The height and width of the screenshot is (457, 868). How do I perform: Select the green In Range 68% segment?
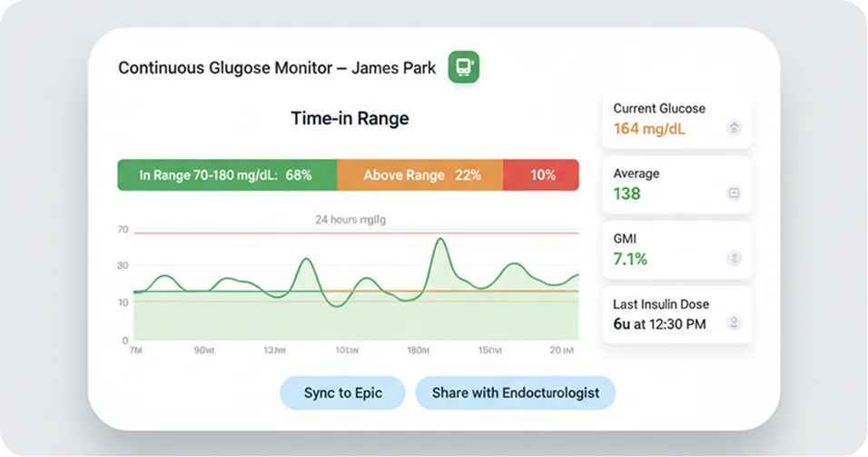tap(227, 175)
